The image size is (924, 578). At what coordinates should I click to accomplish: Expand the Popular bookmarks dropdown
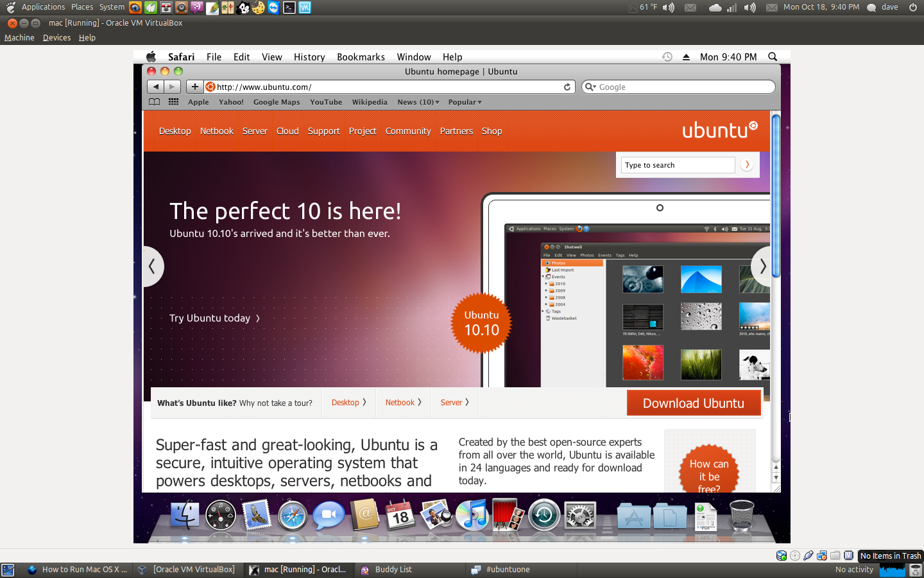[x=465, y=102]
